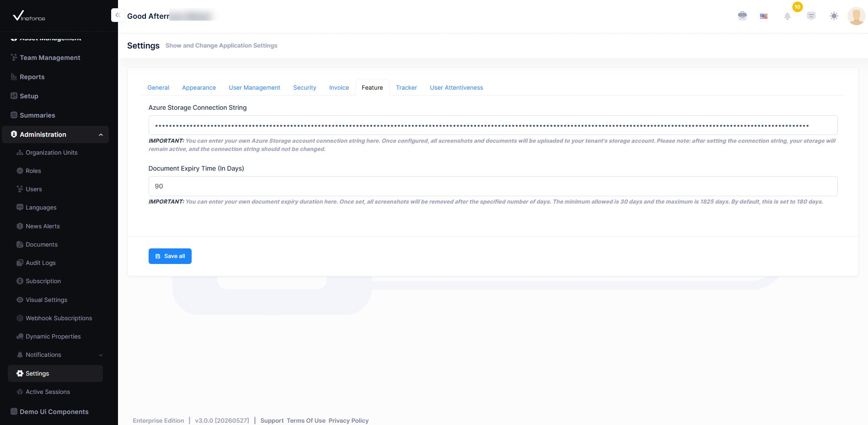This screenshot has height=425, width=868.
Task: Open notifications bell icon
Action: 787,16
